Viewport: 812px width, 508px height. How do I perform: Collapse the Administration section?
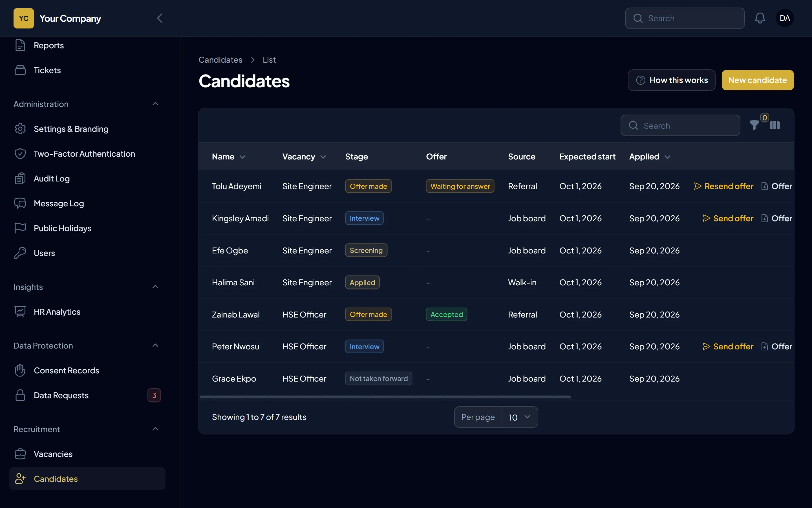(155, 104)
